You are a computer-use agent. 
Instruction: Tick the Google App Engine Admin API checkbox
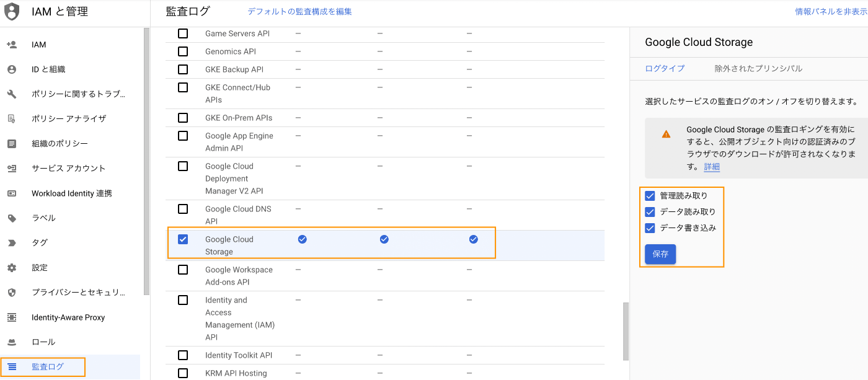tap(183, 136)
